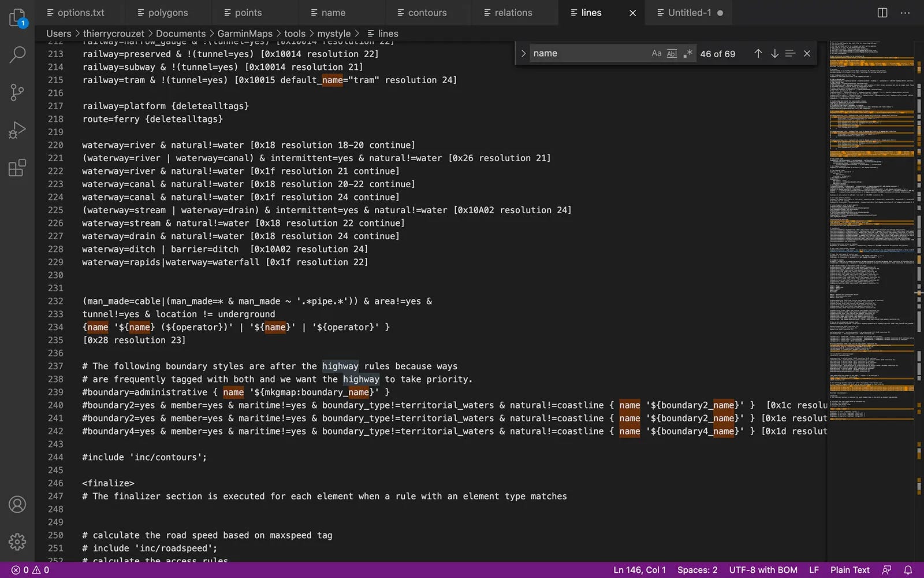Select Documents in the breadcrumb path
924x578 pixels.
pyautogui.click(x=181, y=34)
